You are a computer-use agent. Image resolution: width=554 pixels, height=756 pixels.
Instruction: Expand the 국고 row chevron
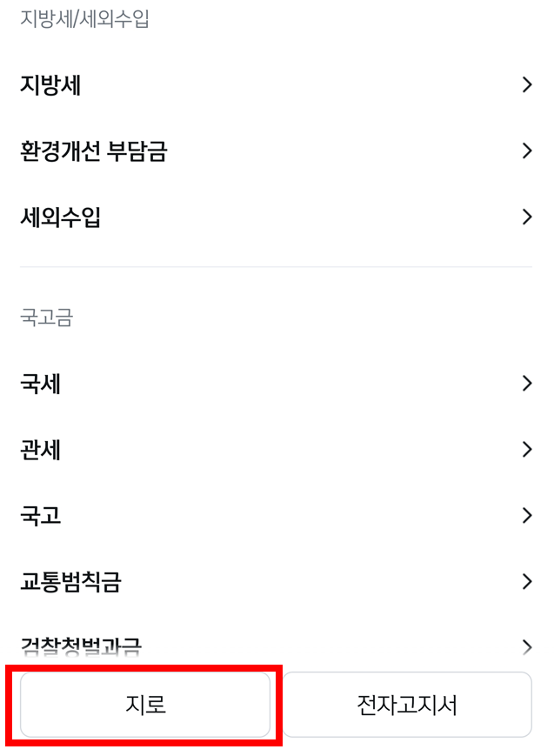pyautogui.click(x=527, y=516)
